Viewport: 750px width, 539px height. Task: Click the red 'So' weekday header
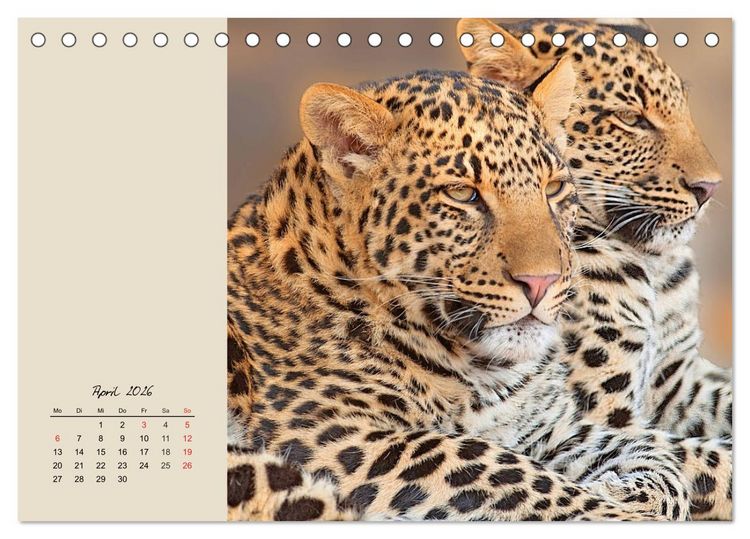pyautogui.click(x=187, y=411)
